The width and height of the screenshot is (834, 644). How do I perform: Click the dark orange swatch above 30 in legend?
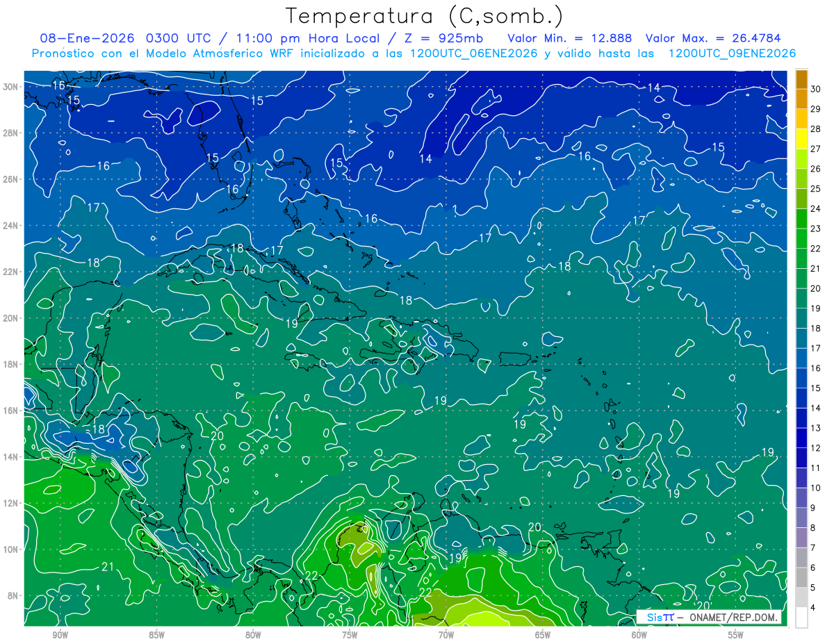coord(801,79)
